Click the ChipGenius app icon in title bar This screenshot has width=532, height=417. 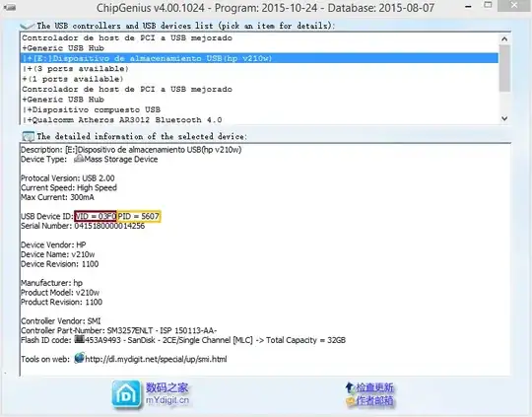(x=9, y=8)
